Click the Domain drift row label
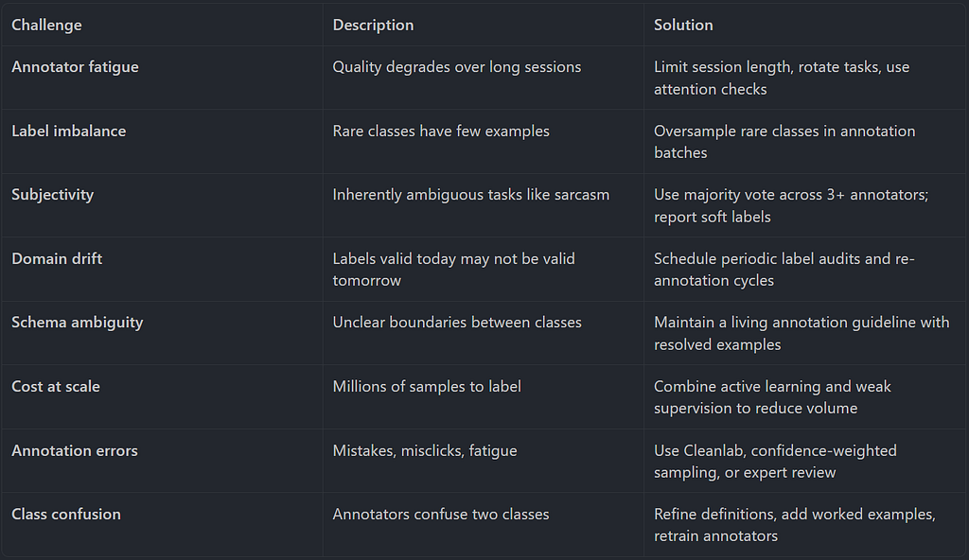The width and height of the screenshot is (969, 560). (57, 258)
